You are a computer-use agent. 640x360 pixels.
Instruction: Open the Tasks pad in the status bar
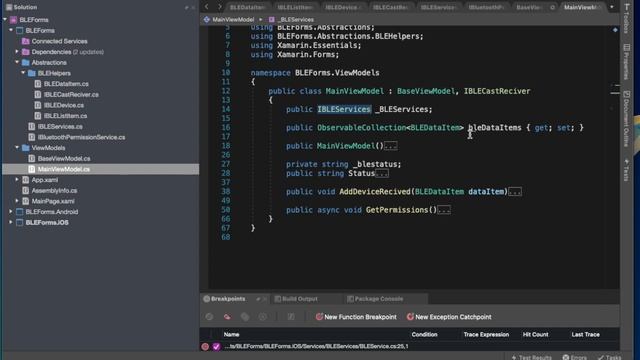[609, 357]
